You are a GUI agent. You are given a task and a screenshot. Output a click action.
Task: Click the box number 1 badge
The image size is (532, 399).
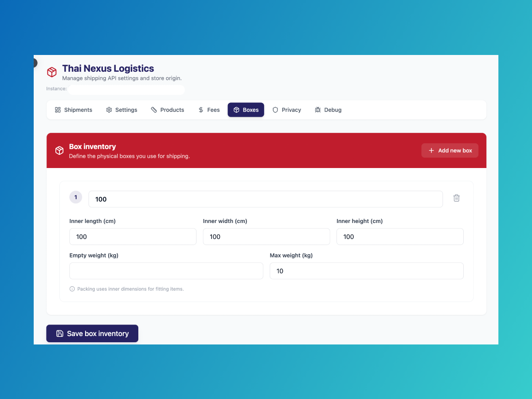[76, 197]
